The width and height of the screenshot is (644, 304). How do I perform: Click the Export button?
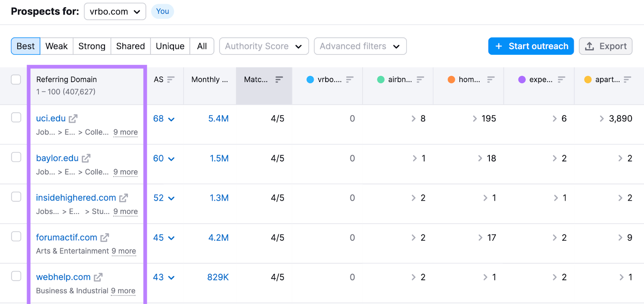605,46
